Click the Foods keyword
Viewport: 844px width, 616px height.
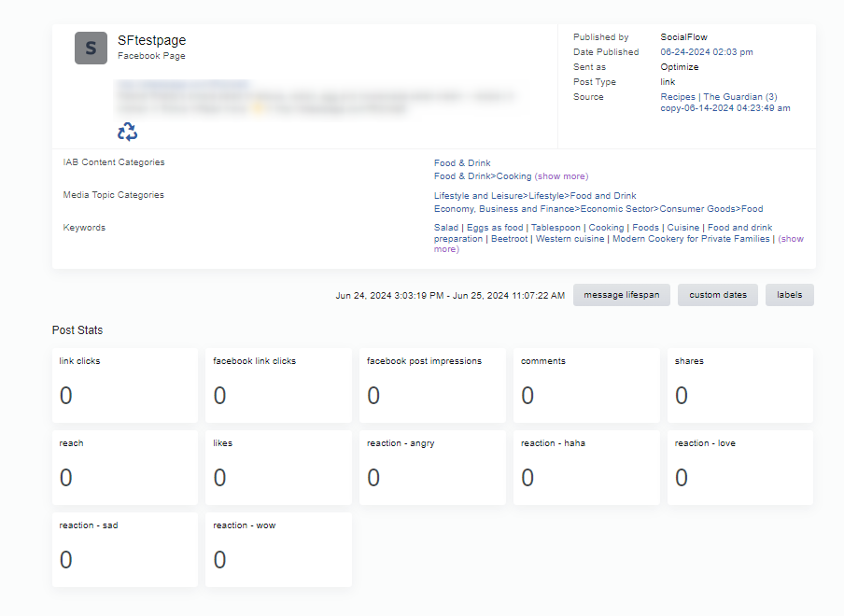645,228
